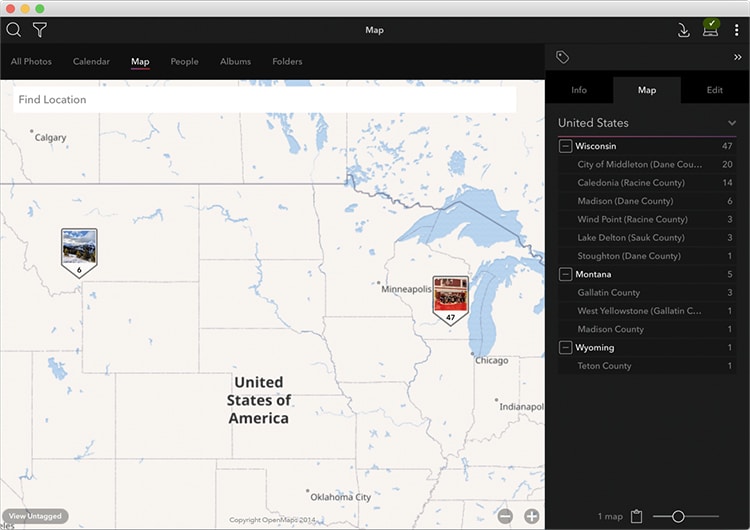
Task: Switch to the Calendar tab
Action: coord(91,62)
